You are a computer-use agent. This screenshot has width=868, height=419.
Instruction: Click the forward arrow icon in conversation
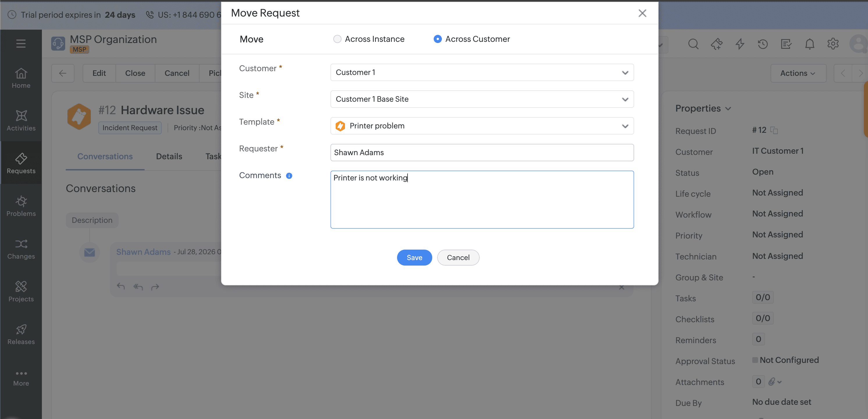click(155, 287)
